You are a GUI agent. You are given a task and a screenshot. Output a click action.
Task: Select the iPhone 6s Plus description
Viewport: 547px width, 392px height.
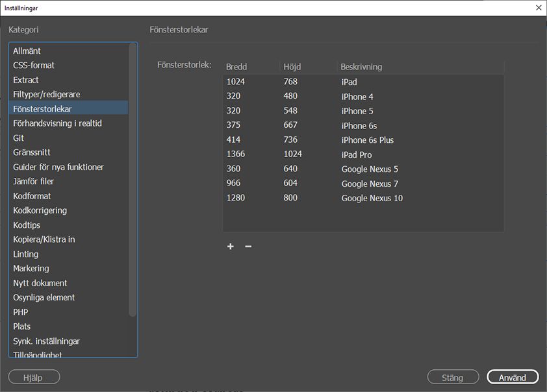(x=367, y=140)
